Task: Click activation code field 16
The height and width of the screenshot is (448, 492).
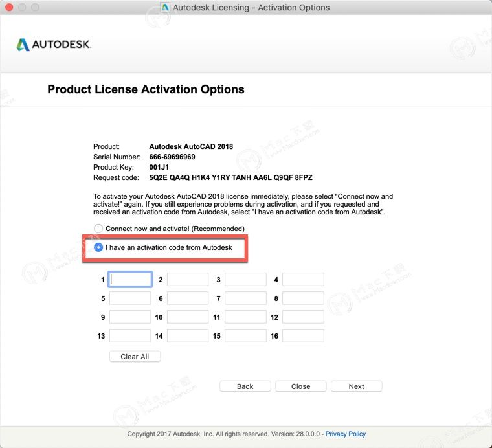Action: click(303, 336)
